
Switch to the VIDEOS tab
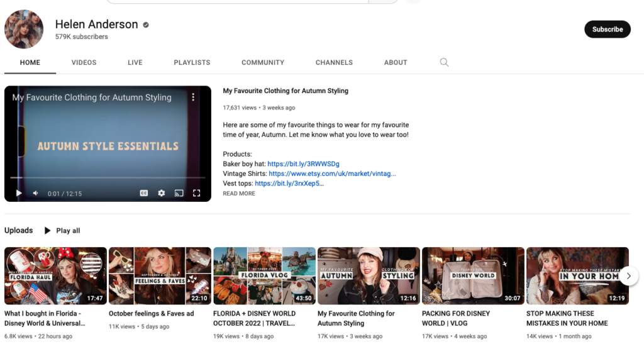84,63
